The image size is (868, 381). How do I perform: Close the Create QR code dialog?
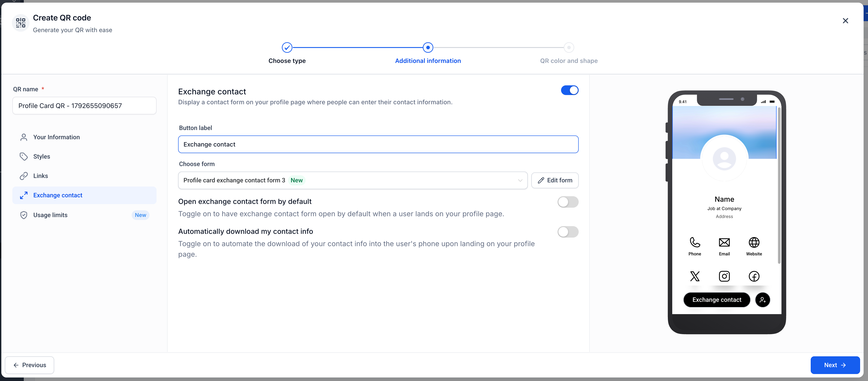click(845, 21)
